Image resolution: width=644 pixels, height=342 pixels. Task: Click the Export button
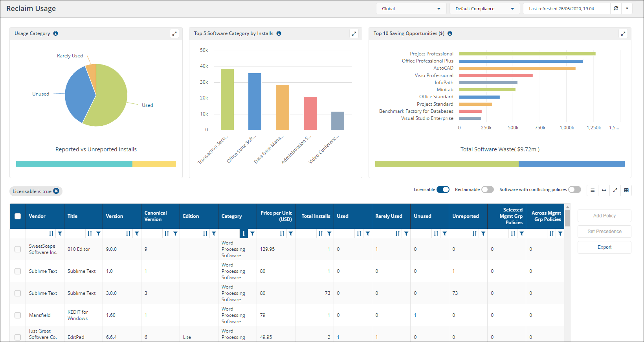tap(604, 247)
